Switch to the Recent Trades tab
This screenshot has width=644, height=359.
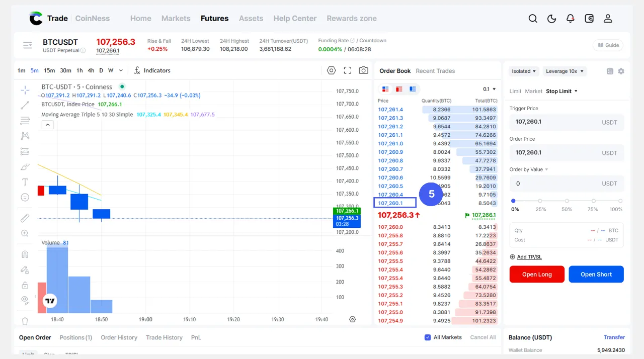(435, 71)
